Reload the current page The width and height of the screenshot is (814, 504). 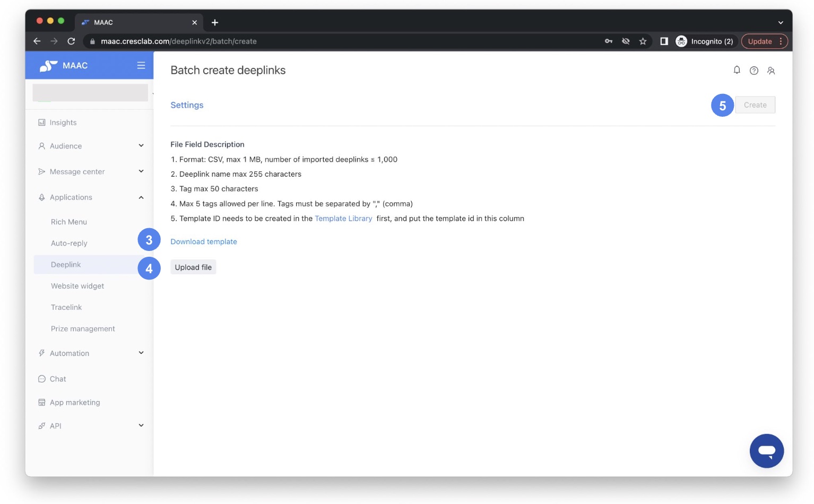tap(71, 41)
